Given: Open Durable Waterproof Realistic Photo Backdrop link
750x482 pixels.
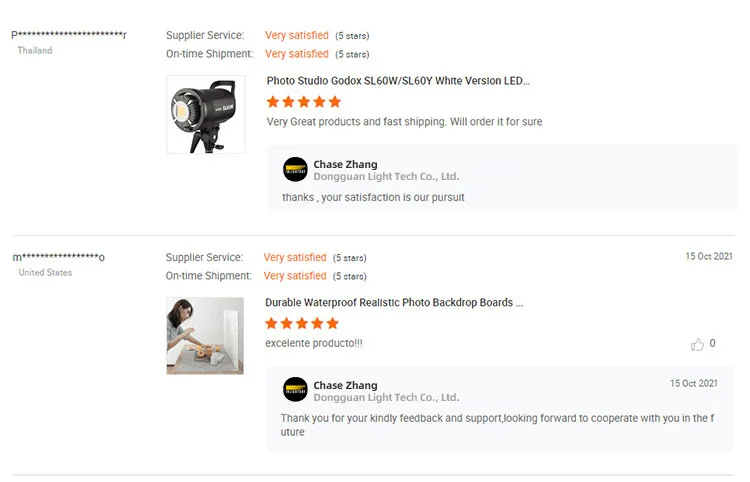Looking at the screenshot, I should click(394, 303).
